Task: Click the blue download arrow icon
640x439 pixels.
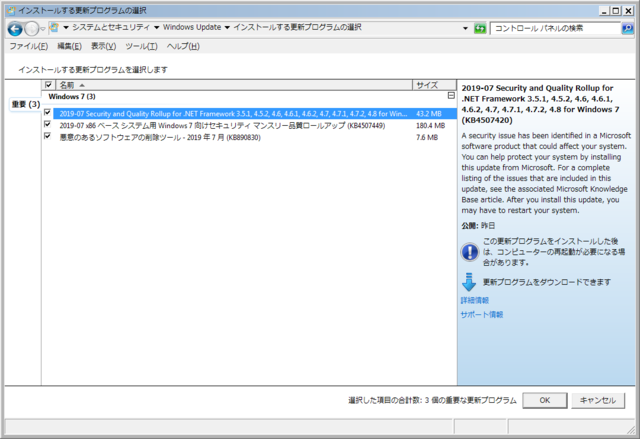Action: pyautogui.click(x=469, y=282)
